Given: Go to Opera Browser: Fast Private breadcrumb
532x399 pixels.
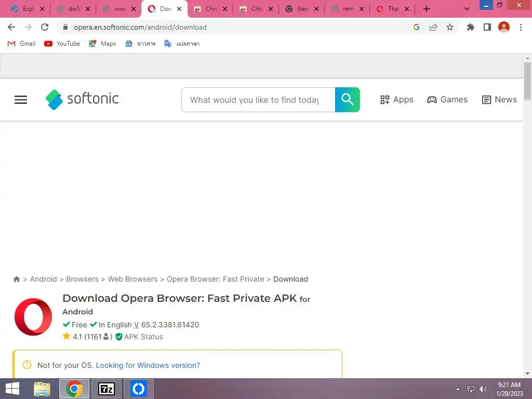Looking at the screenshot, I should coord(216,279).
